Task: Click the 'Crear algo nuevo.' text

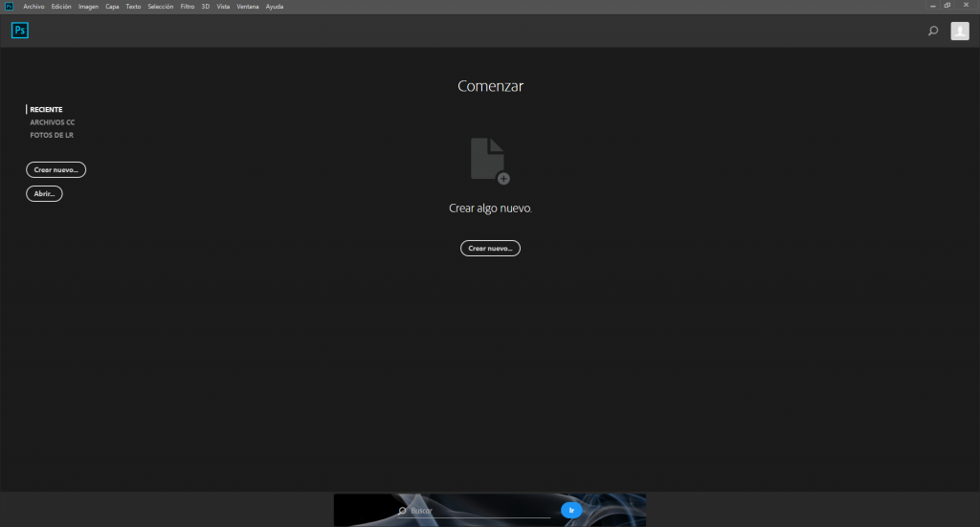Action: pyautogui.click(x=490, y=209)
